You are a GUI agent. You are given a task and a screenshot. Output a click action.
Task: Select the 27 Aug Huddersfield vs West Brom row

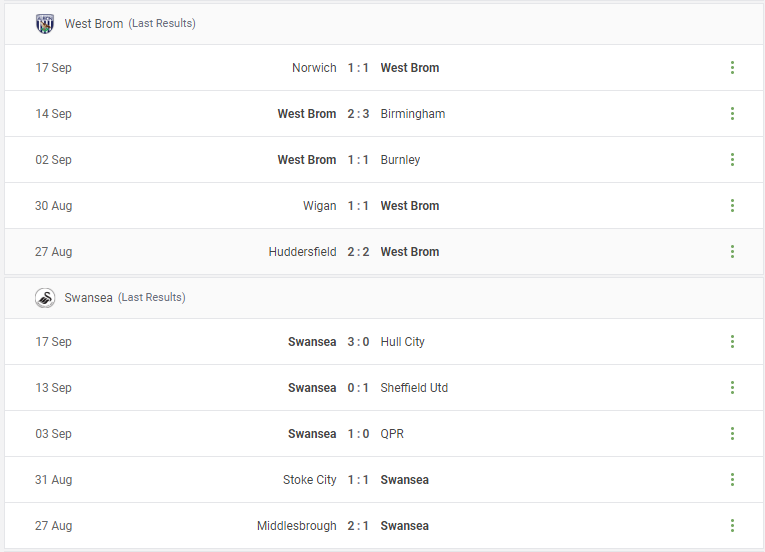(384, 251)
